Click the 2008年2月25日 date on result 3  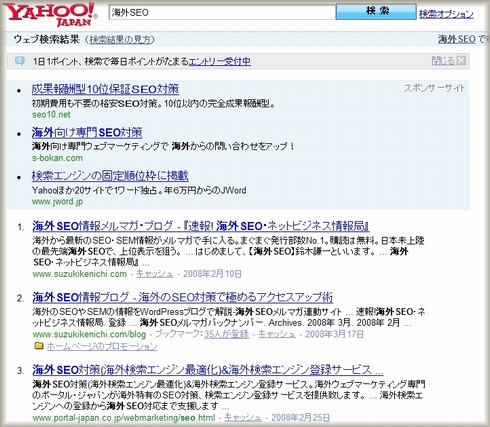click(300, 418)
